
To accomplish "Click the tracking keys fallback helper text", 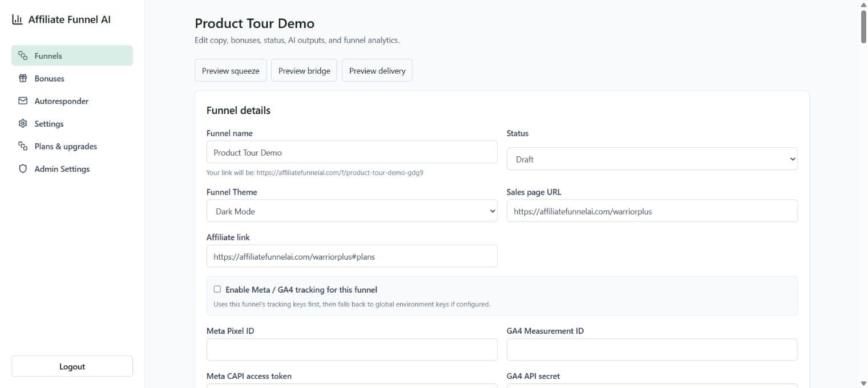I will [x=352, y=304].
